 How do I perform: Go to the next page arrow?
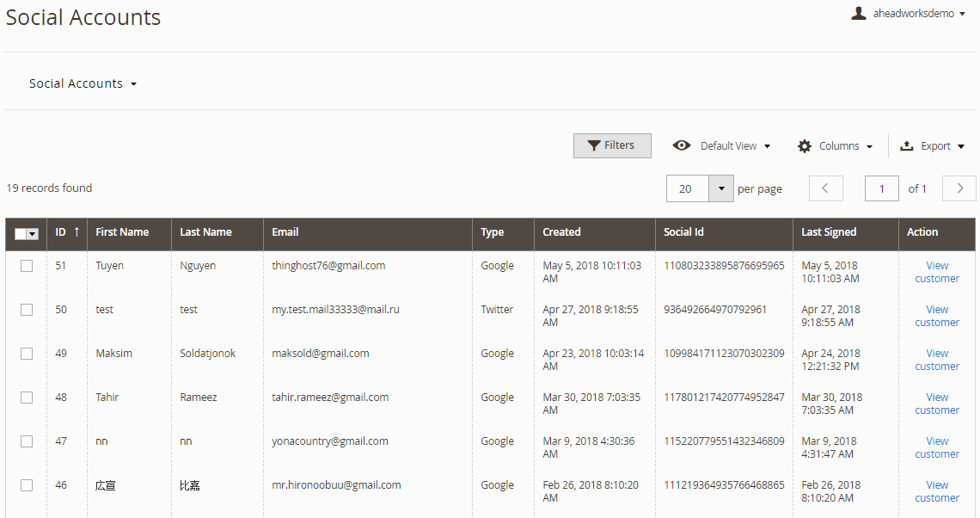959,188
